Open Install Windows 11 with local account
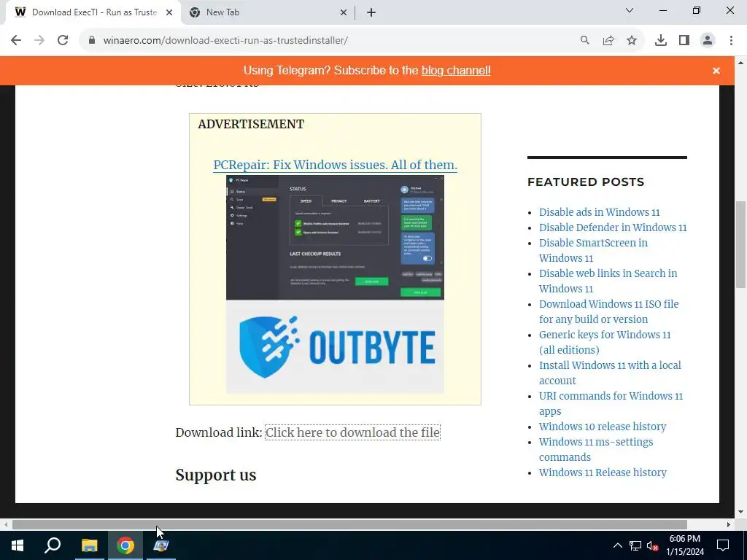 pyautogui.click(x=610, y=373)
